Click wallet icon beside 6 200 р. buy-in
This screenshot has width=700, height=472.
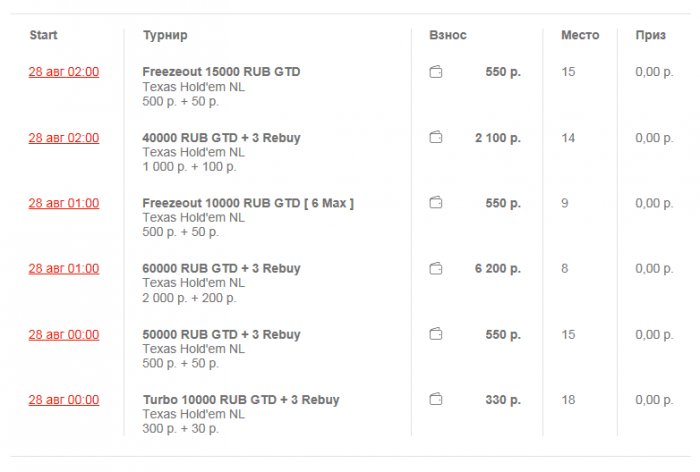[436, 269]
